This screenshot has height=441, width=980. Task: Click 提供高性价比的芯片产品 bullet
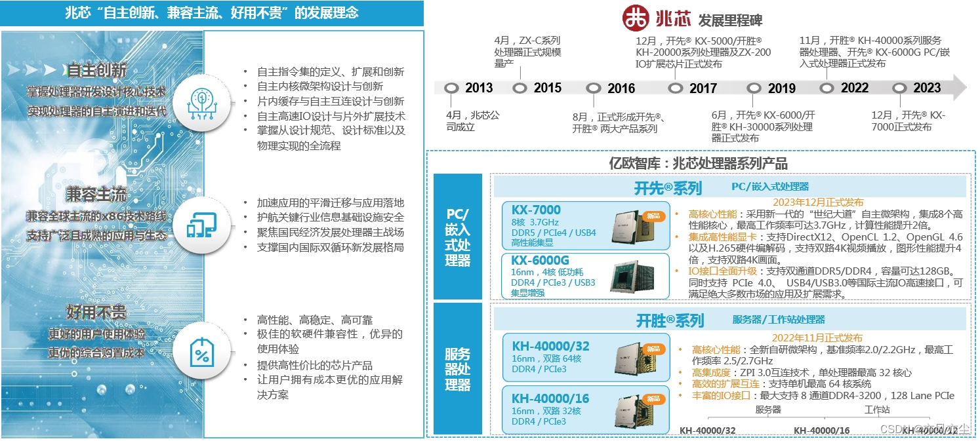point(315,365)
